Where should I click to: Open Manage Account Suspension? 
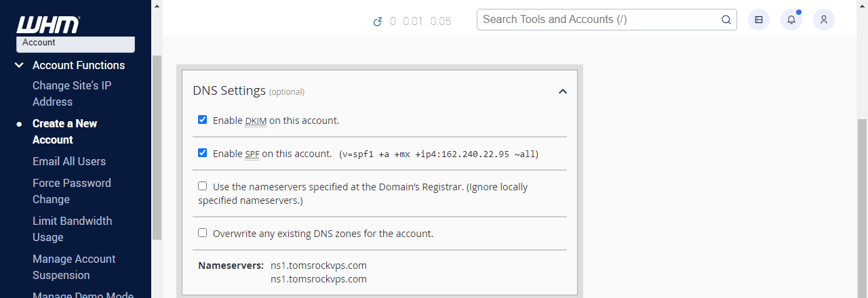(74, 267)
